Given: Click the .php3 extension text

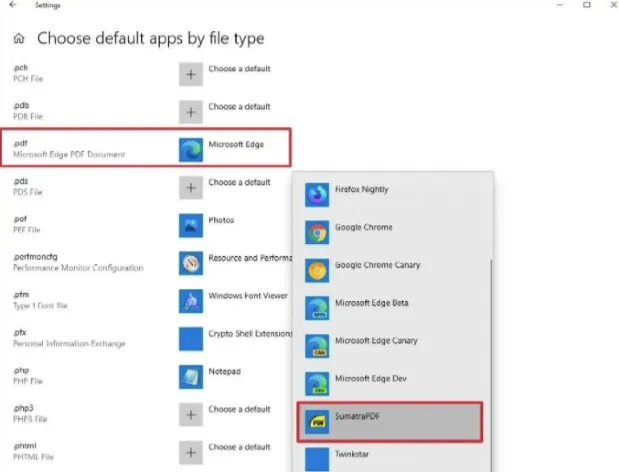Looking at the screenshot, I should pos(23,408).
